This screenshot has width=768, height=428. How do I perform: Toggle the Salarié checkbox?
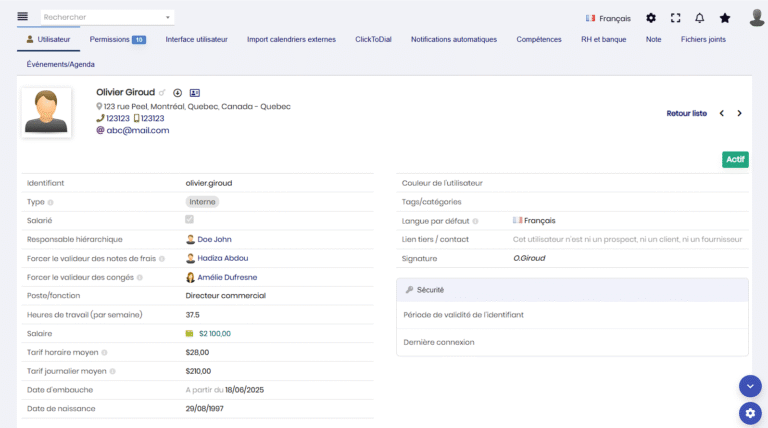[x=190, y=220]
